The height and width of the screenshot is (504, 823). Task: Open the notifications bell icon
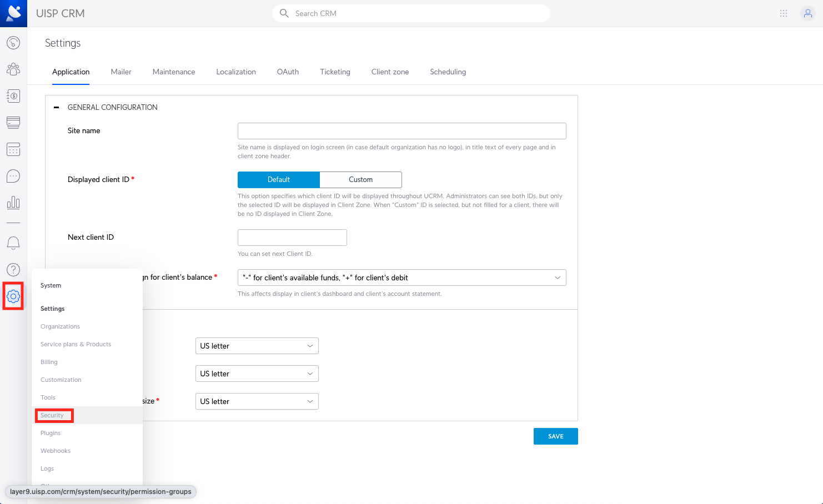pyautogui.click(x=13, y=243)
